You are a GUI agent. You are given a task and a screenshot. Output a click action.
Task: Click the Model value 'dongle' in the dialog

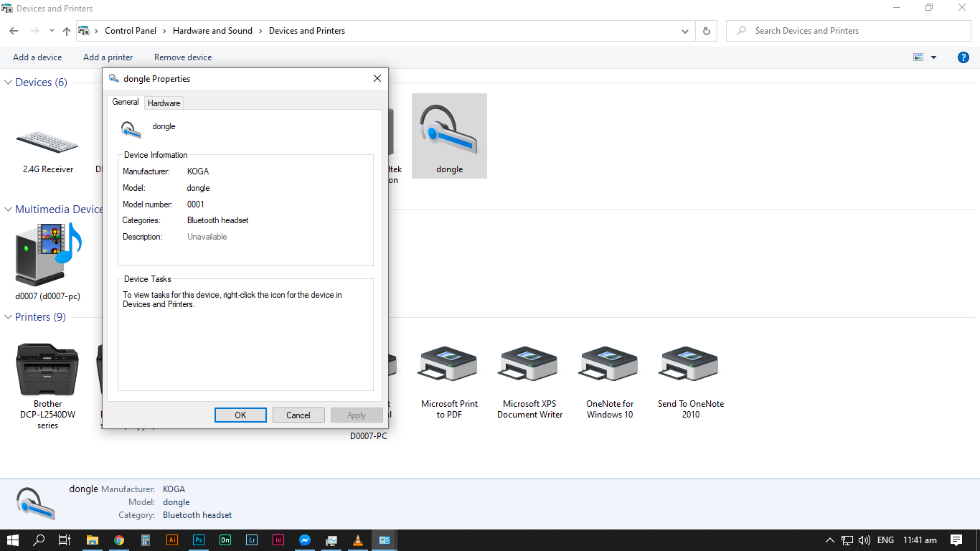pyautogui.click(x=199, y=188)
